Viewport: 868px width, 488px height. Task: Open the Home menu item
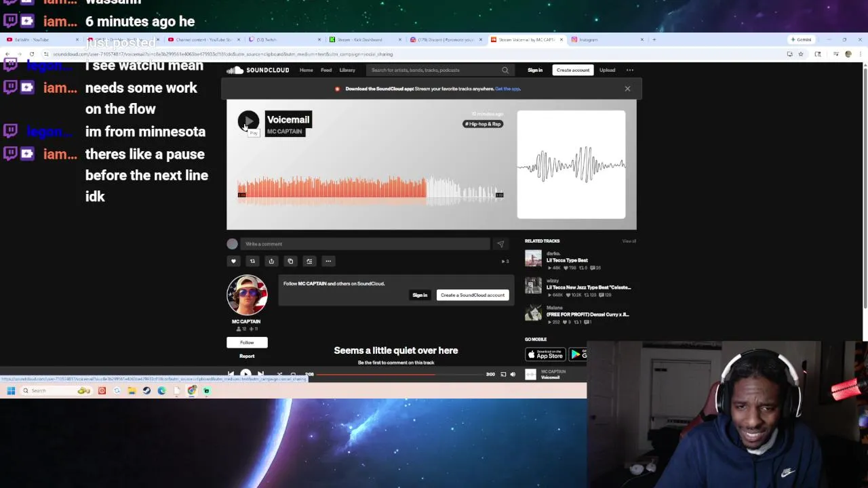click(x=307, y=70)
